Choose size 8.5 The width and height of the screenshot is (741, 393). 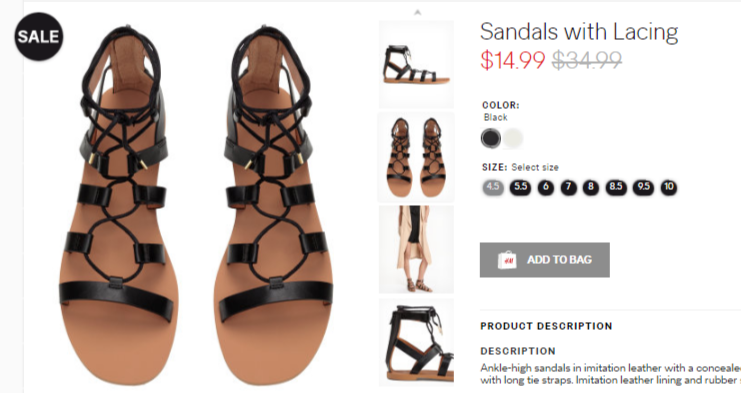coord(616,187)
